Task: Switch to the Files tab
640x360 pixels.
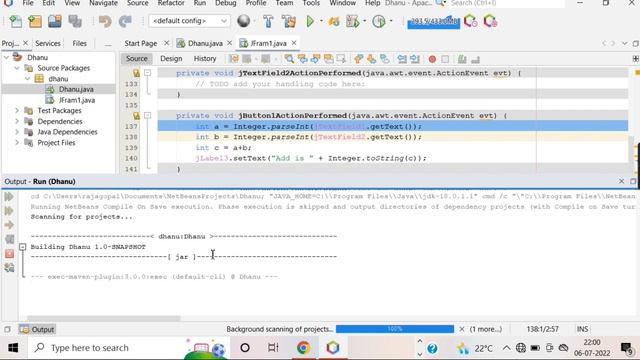Action: pyautogui.click(x=79, y=43)
